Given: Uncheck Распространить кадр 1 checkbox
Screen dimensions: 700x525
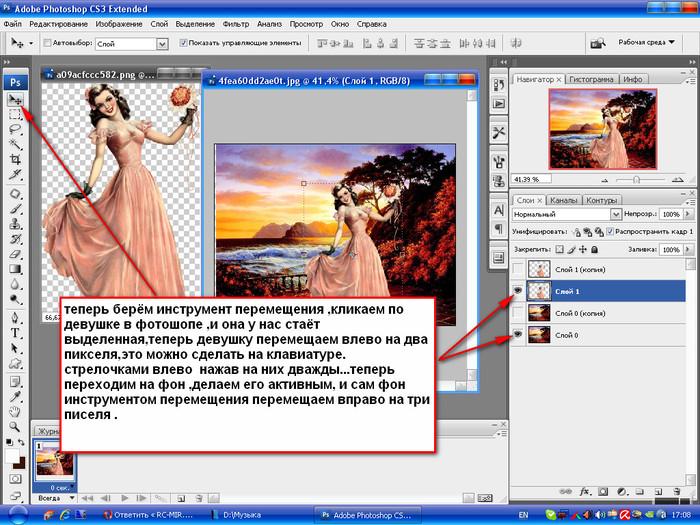Looking at the screenshot, I should pyautogui.click(x=610, y=231).
